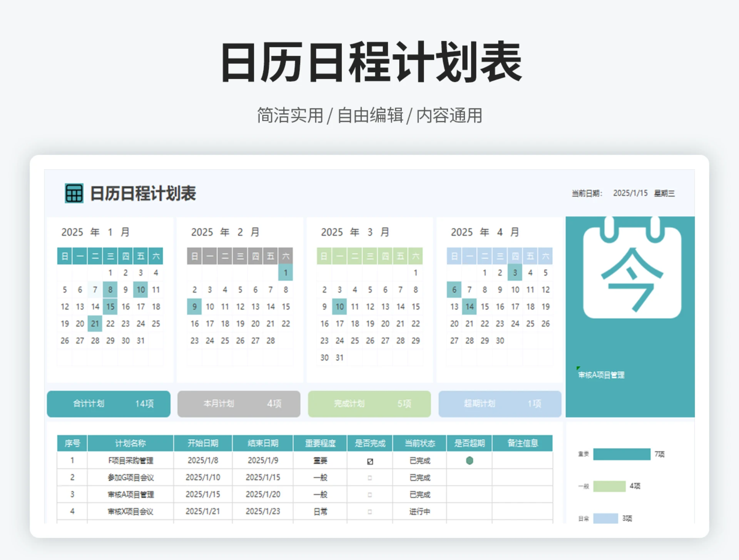
Task: Click the green overdue indicator dot for F项目采购管理
Action: click(x=469, y=460)
